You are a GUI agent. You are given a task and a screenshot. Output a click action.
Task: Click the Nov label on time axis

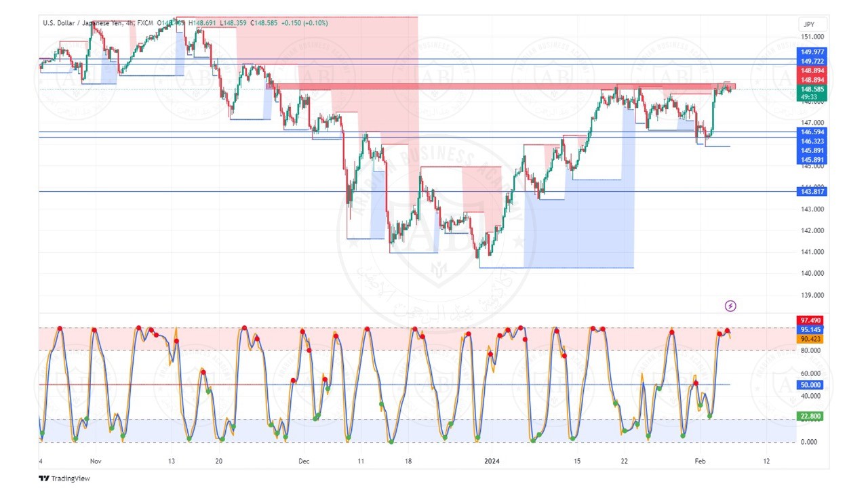point(95,461)
